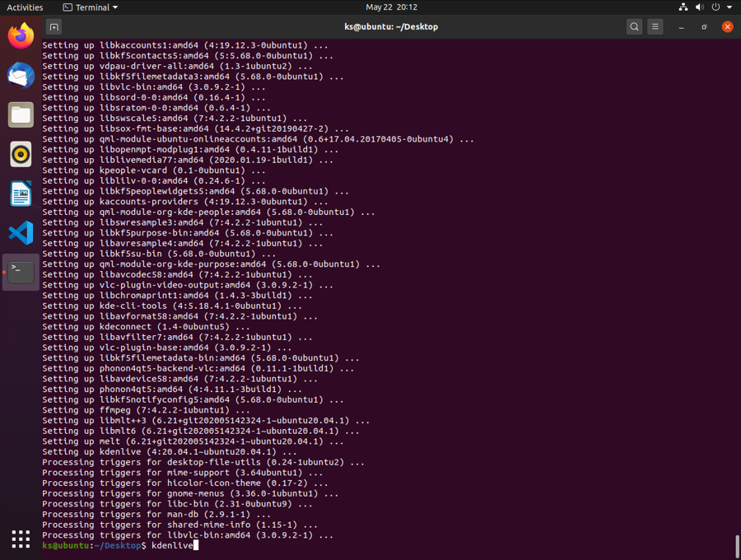Open the power icon in top bar
The height and width of the screenshot is (560, 741).
coord(716,7)
